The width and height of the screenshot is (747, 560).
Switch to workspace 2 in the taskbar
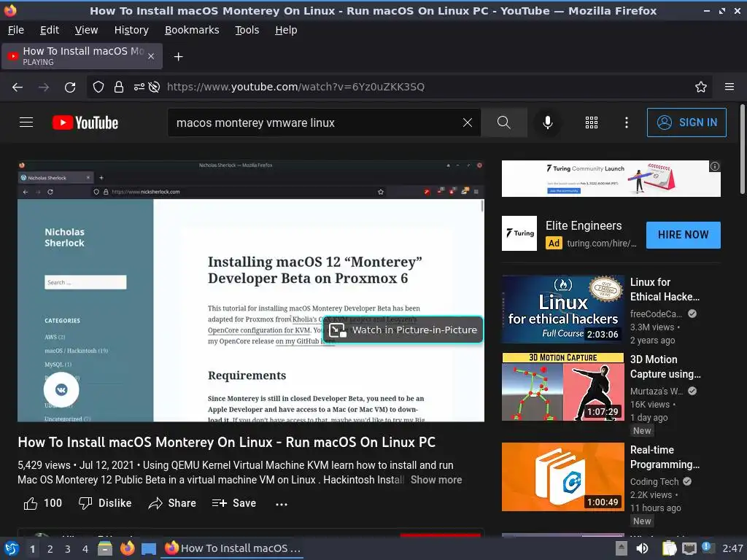[x=50, y=549]
